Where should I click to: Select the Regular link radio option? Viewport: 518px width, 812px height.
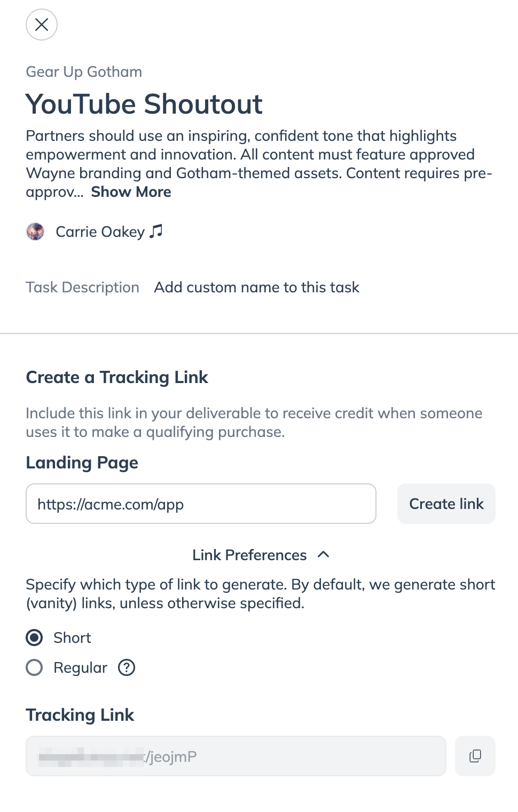35,667
